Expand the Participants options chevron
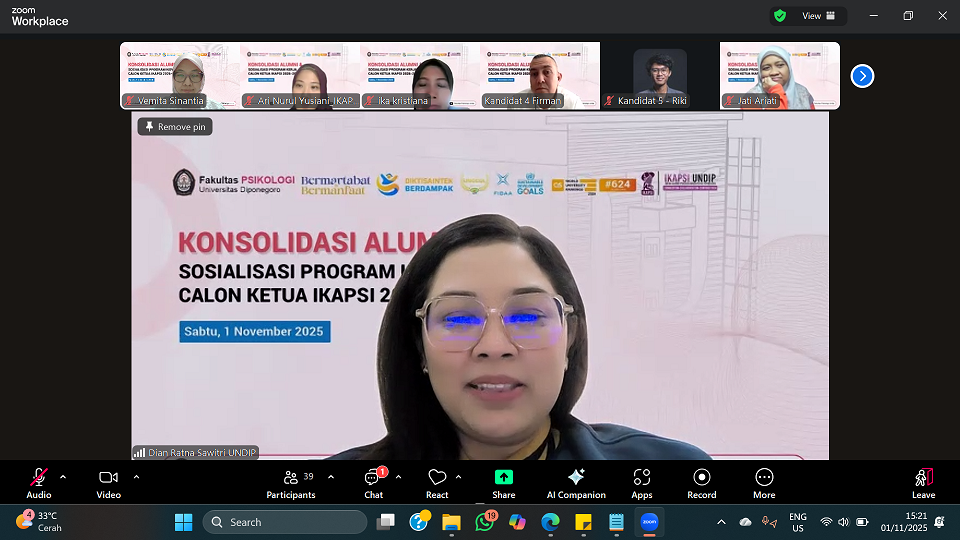The width and height of the screenshot is (960, 540). tap(331, 476)
